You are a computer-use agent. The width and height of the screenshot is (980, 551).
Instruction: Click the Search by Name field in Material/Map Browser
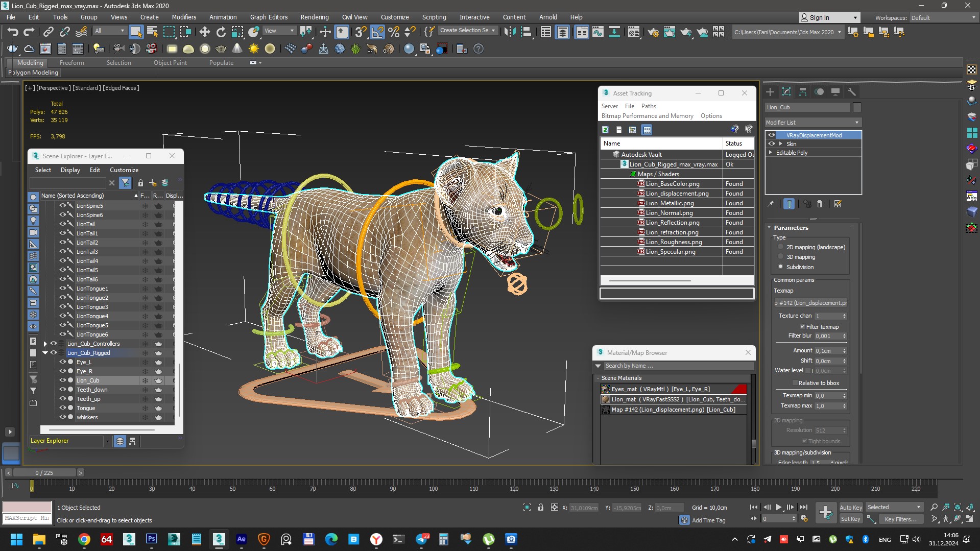click(x=678, y=366)
